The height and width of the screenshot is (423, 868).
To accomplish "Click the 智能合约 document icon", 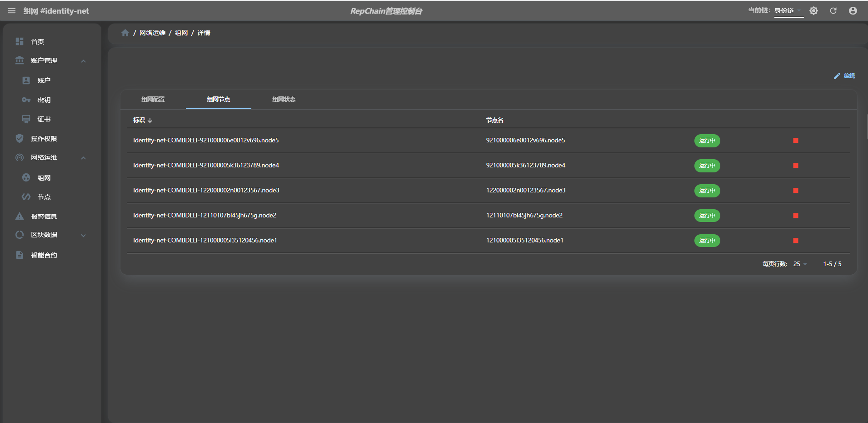I will (x=20, y=255).
